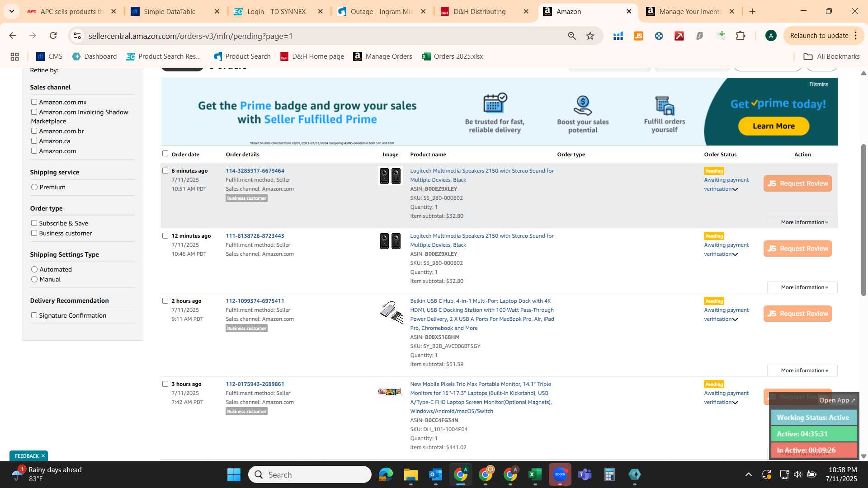The image size is (868, 488).
Task: Switch to Outage - Ingram Micro tab
Action: (381, 11)
